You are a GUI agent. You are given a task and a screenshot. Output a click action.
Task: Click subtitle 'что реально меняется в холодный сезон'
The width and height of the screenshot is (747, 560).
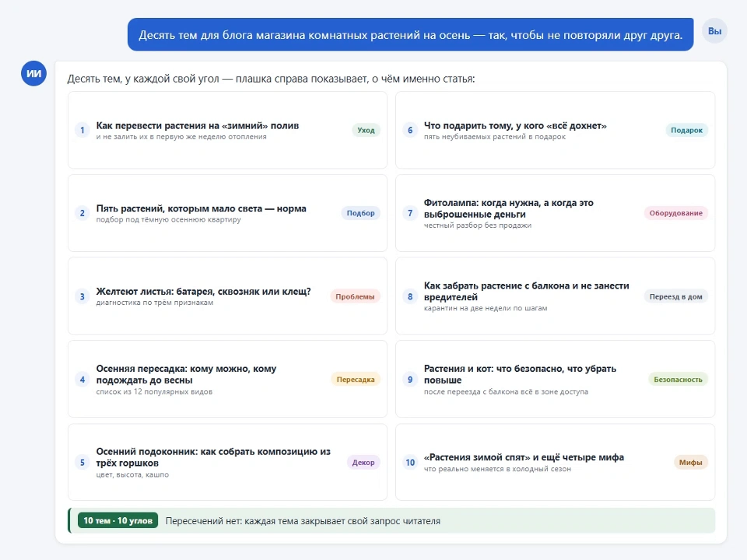pyautogui.click(x=497, y=469)
